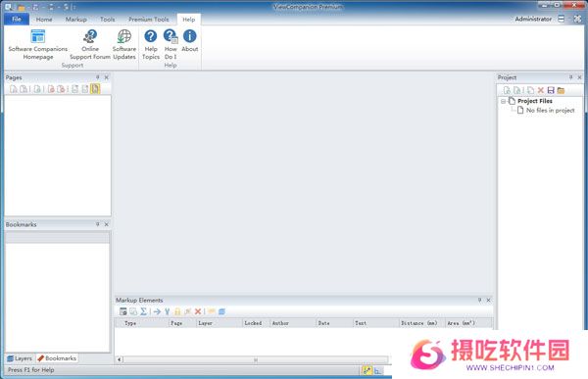This screenshot has width=588, height=379.
Task: Pin the Bookmarks panel
Action: [x=97, y=224]
